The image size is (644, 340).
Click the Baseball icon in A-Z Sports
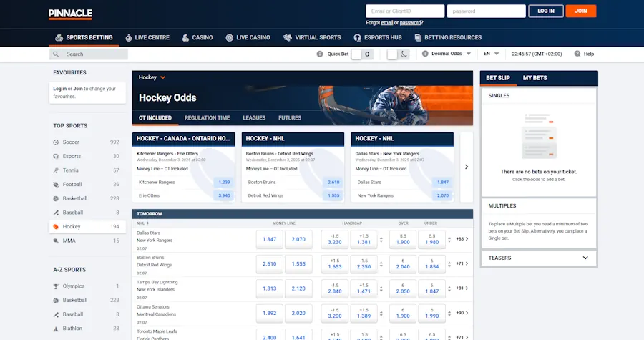click(x=56, y=314)
